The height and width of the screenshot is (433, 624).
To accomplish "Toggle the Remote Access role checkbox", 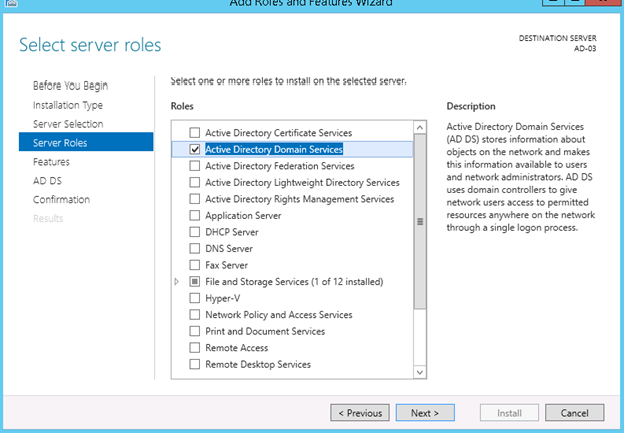I will coord(194,348).
